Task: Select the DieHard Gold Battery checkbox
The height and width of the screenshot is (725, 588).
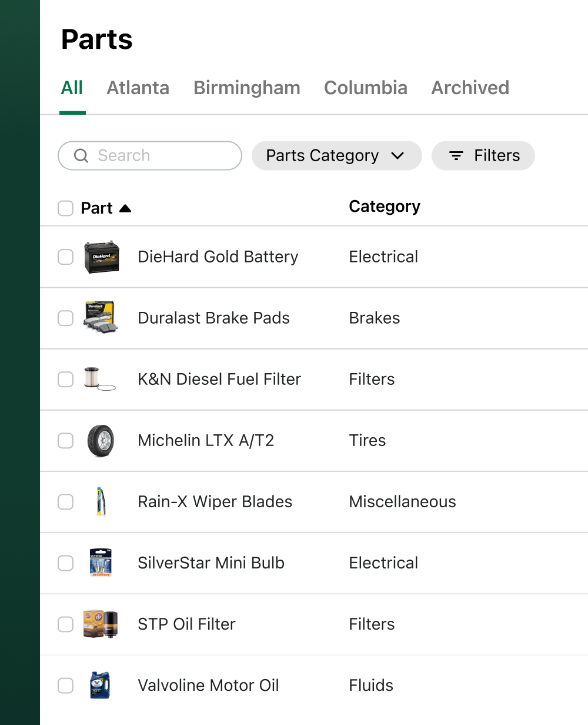Action: point(65,257)
